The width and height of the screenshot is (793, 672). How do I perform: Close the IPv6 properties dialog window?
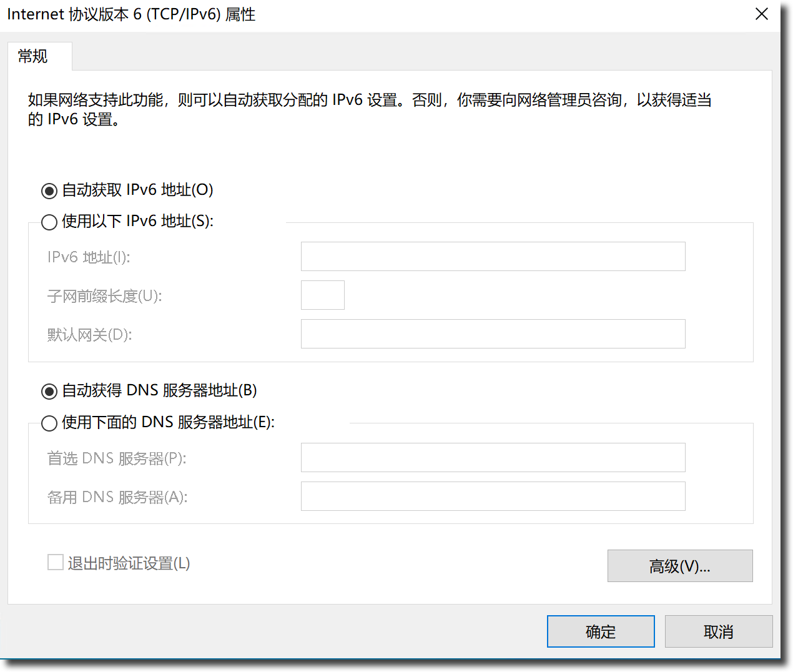coord(761,14)
